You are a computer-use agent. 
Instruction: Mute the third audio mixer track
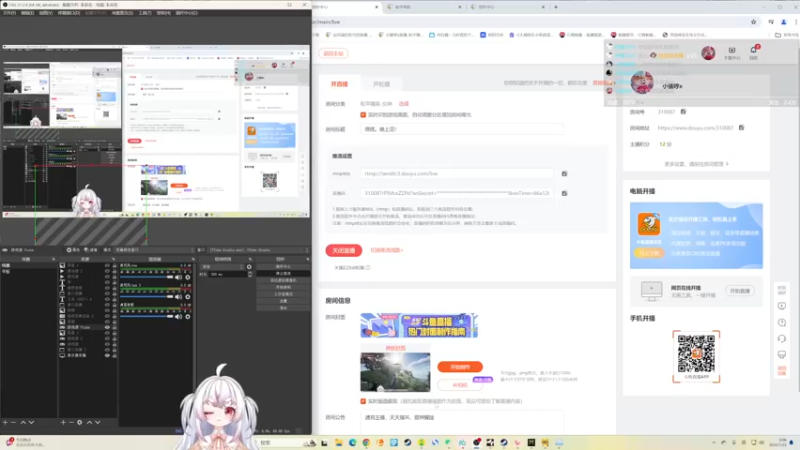pos(179,316)
